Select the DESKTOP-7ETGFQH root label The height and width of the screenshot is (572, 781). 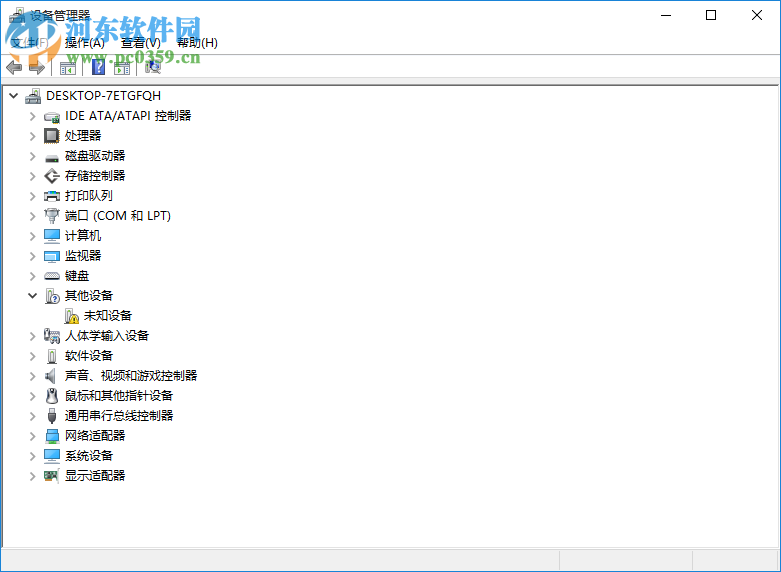click(x=104, y=96)
